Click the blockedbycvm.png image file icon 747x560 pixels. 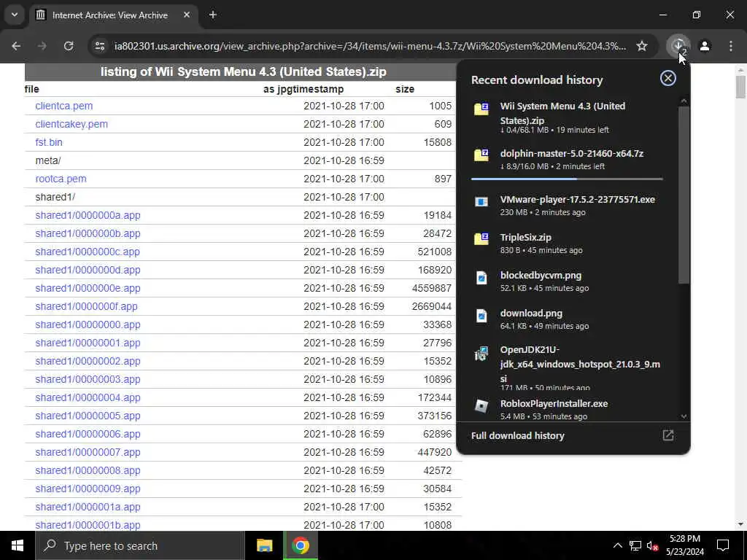(481, 277)
